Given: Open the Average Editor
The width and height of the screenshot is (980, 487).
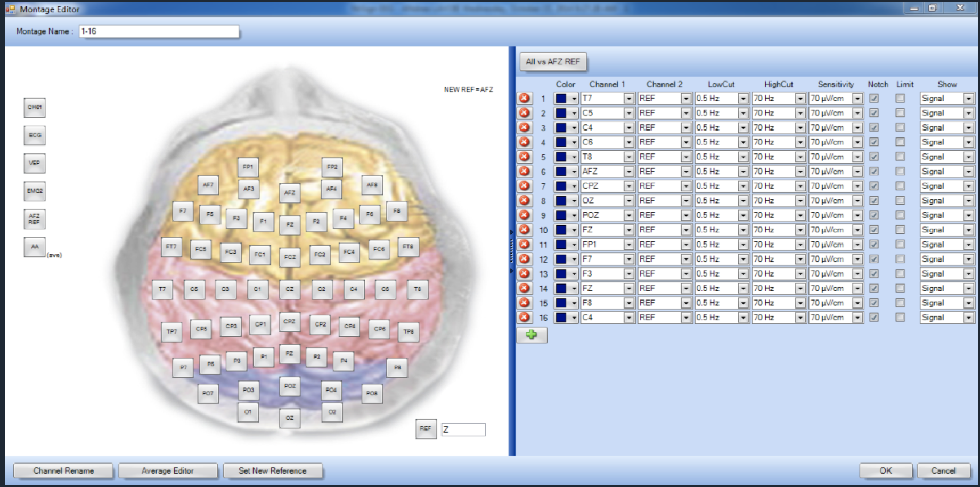Looking at the screenshot, I should (168, 471).
